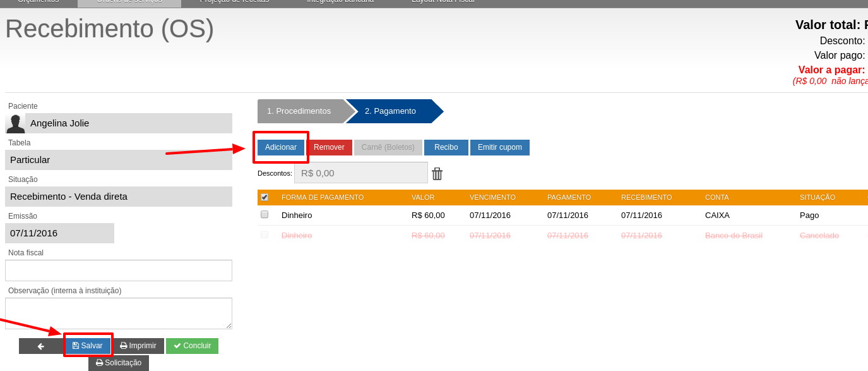
Task: Click the Valor total label
Action: click(x=828, y=25)
